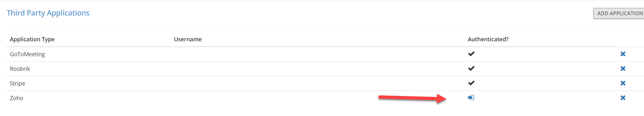This screenshot has width=644, height=116.
Task: Select the Roobrik row name
Action: coord(20,69)
